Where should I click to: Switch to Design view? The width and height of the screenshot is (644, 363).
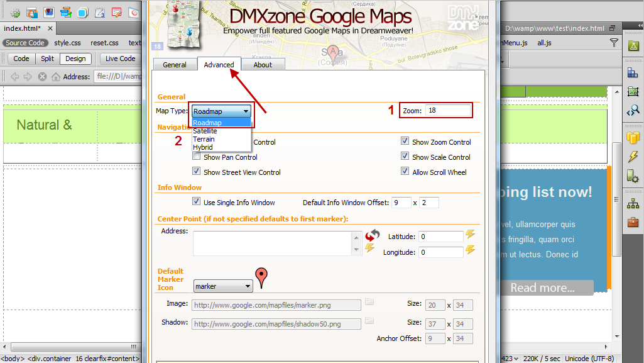pyautogui.click(x=75, y=59)
